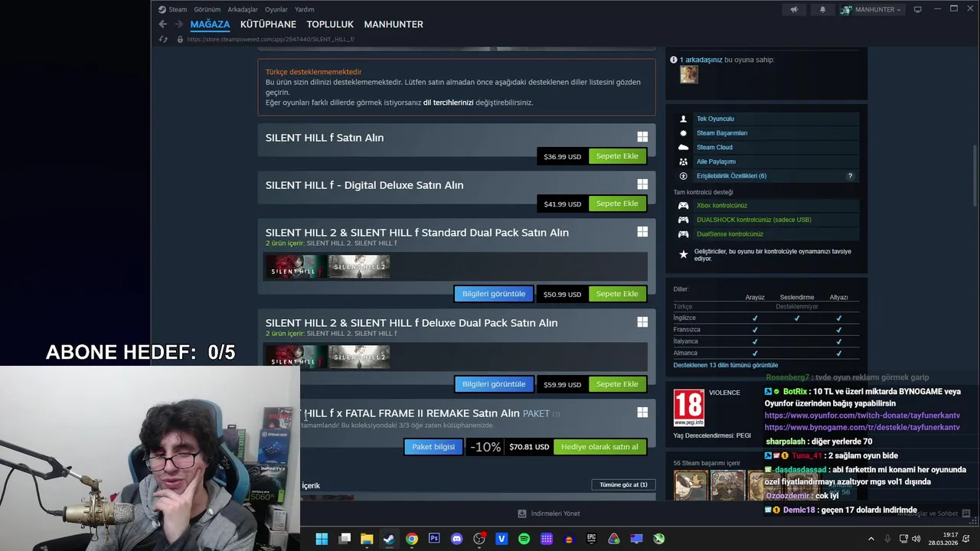Viewport: 980px width, 551px height.
Task: Open Spotify from taskbar
Action: point(524,539)
